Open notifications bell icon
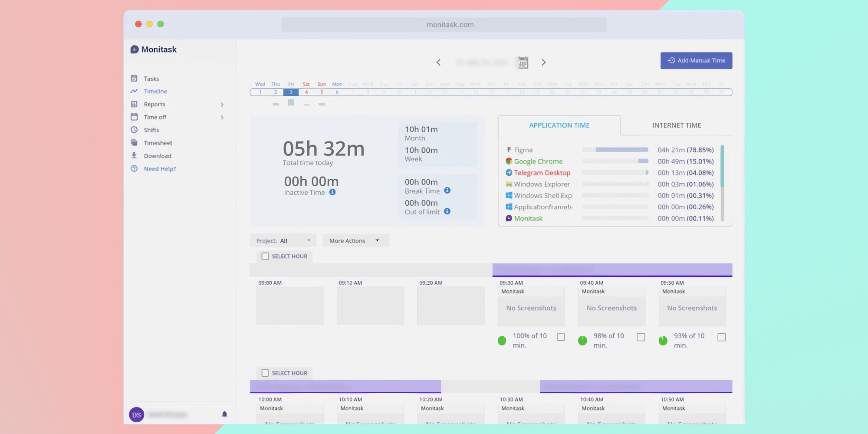Screen dimensions: 868x434 coord(224,414)
